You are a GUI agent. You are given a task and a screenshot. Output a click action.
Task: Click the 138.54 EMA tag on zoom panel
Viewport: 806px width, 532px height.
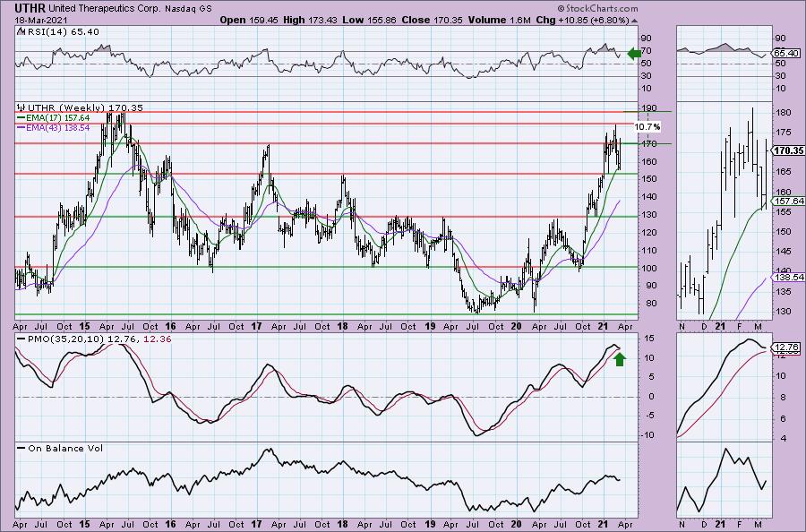coord(788,277)
